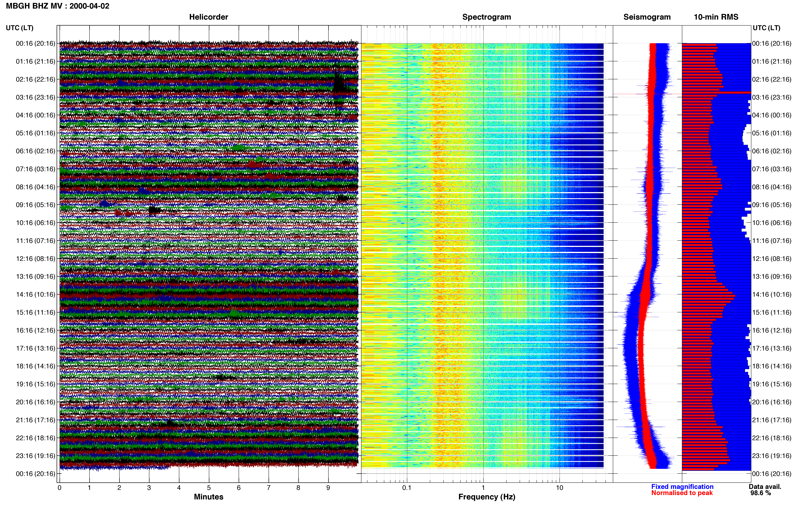812x508 pixels.
Task: Click left time label 11:16 (07:16)
Action: tap(36, 240)
